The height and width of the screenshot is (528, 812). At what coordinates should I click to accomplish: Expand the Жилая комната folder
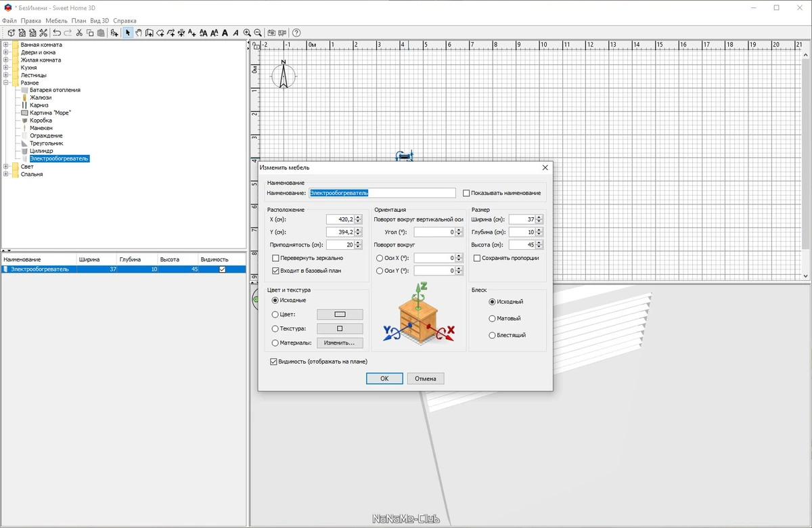point(6,60)
